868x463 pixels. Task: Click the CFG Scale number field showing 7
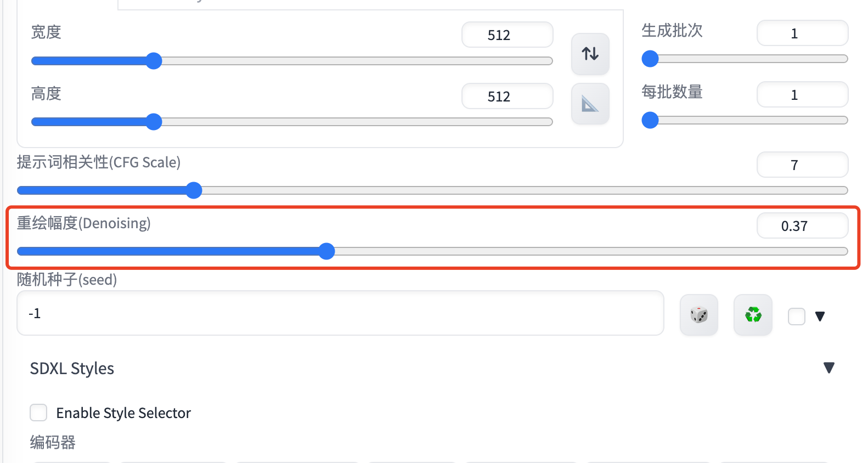803,165
